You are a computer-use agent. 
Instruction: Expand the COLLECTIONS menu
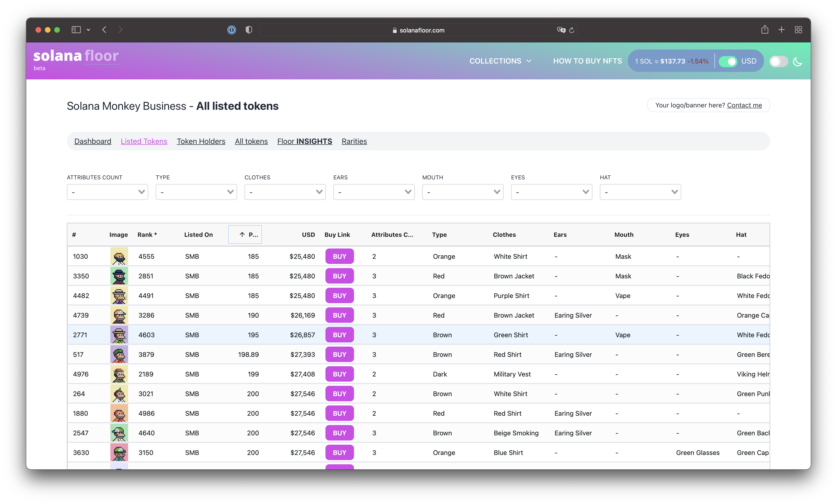tap(500, 61)
